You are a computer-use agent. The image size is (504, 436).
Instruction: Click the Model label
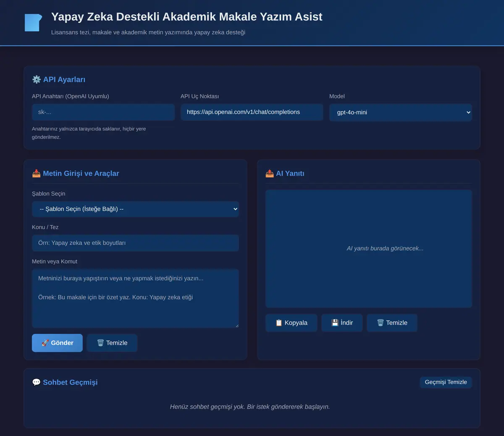tap(337, 96)
